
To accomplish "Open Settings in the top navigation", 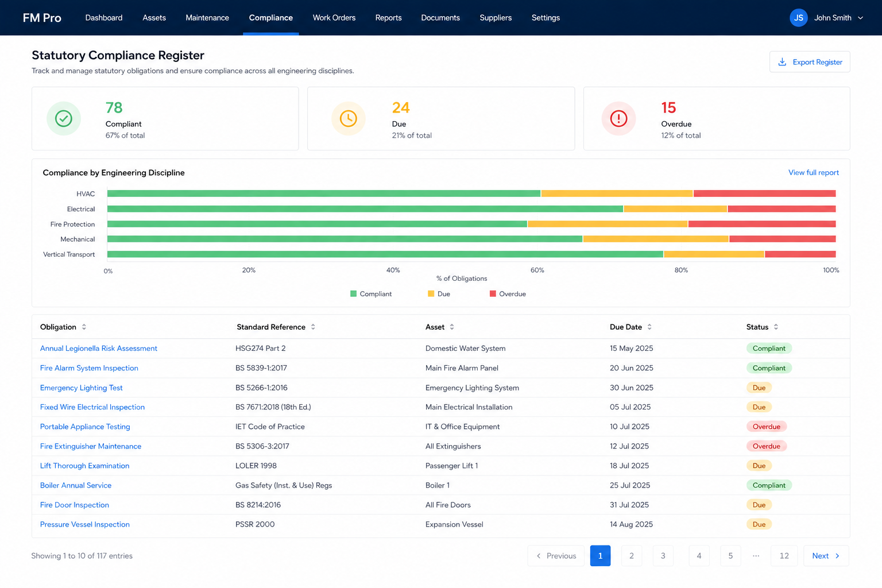I will pyautogui.click(x=546, y=18).
